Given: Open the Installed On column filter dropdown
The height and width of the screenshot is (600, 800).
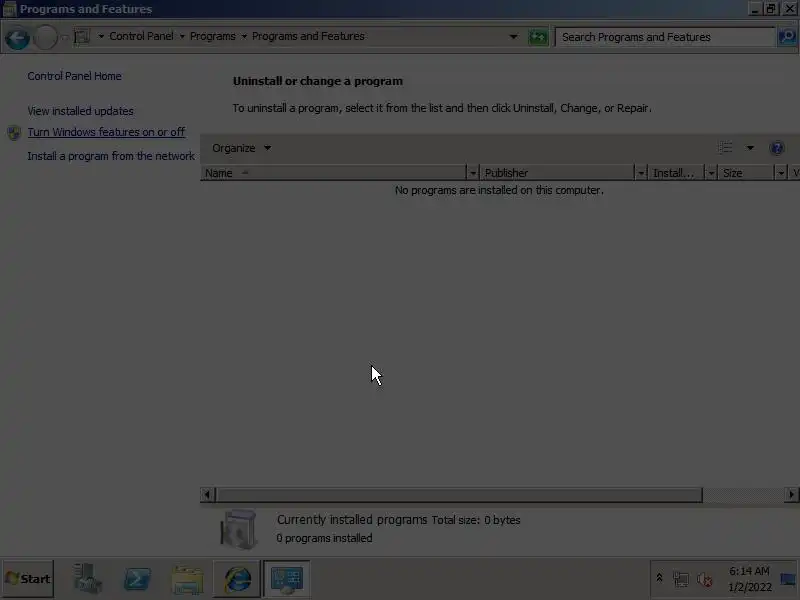Looking at the screenshot, I should tap(711, 173).
